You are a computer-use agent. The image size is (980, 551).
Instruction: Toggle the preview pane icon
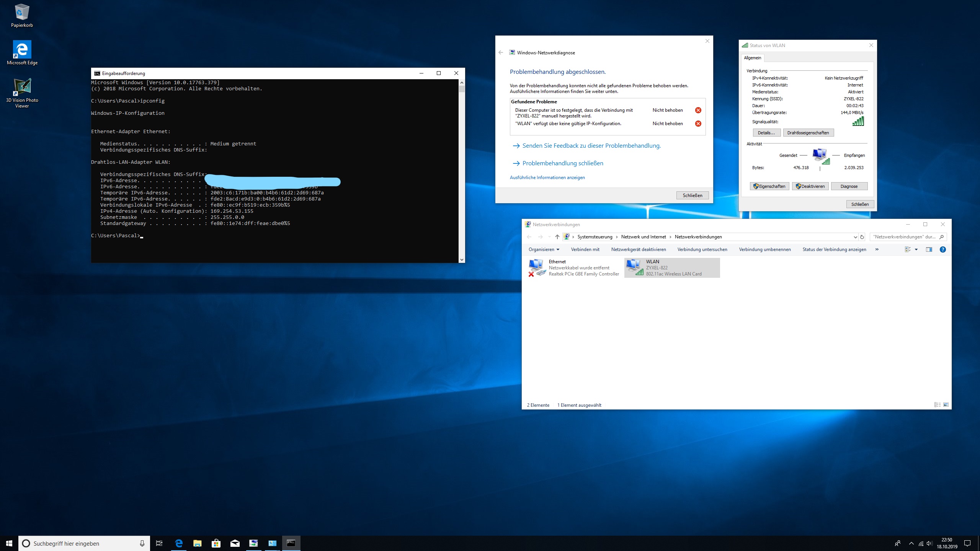(929, 249)
